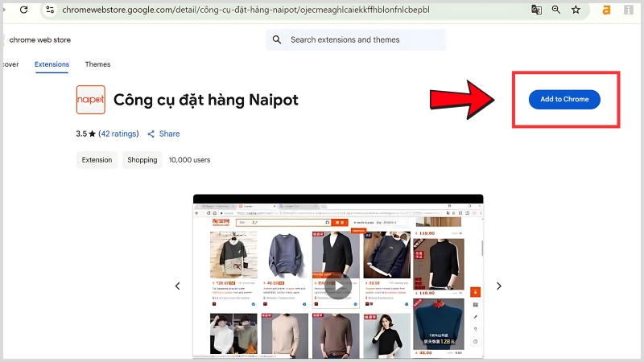Viewport: 644px width, 362px height.
Task: Switch to the Extensions tab
Action: pos(52,64)
